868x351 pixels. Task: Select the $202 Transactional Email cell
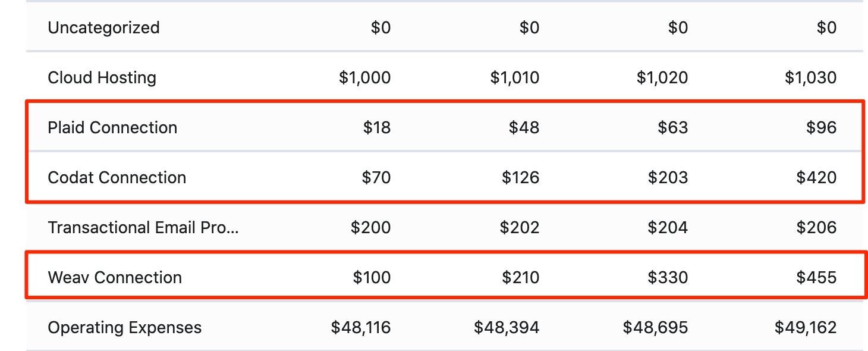(520, 228)
